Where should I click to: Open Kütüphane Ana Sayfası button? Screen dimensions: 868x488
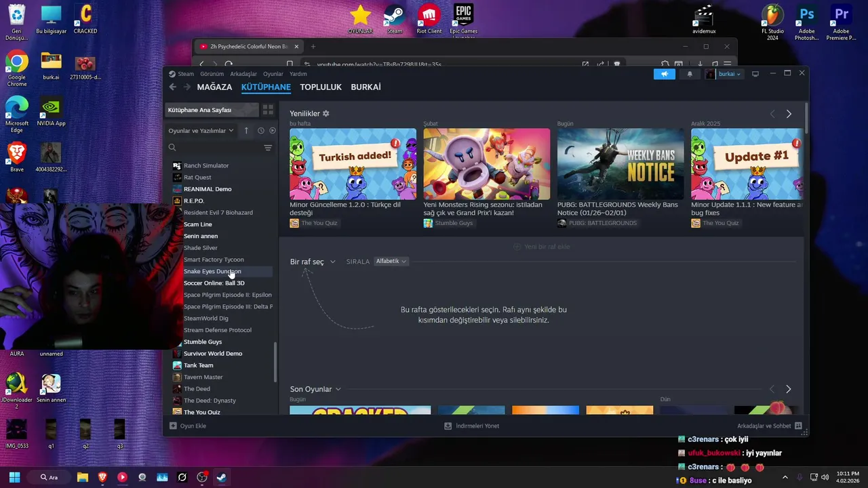click(212, 110)
